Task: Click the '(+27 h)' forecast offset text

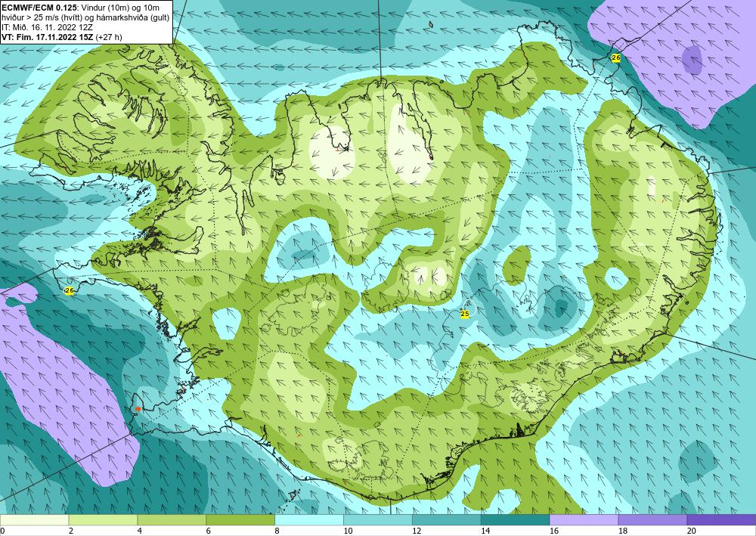Action: (x=109, y=37)
